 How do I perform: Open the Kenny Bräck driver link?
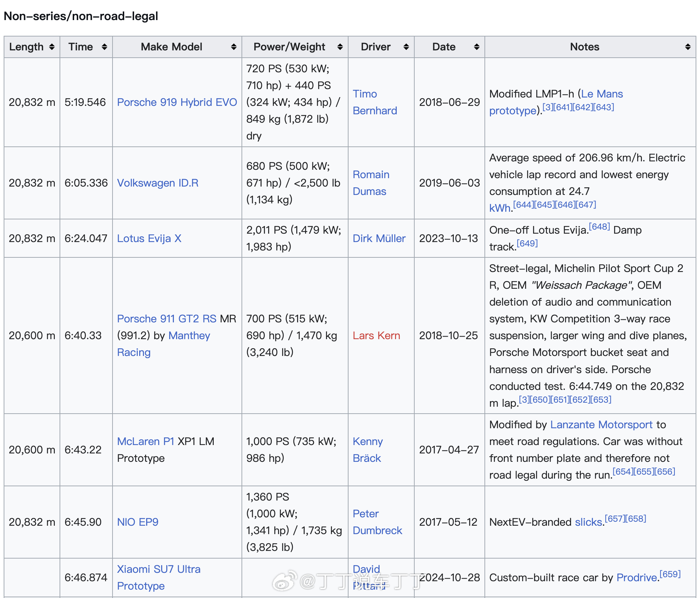click(x=368, y=450)
